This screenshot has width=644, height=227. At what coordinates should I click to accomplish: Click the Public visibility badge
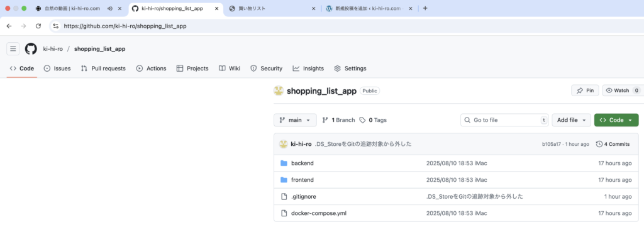(x=370, y=91)
